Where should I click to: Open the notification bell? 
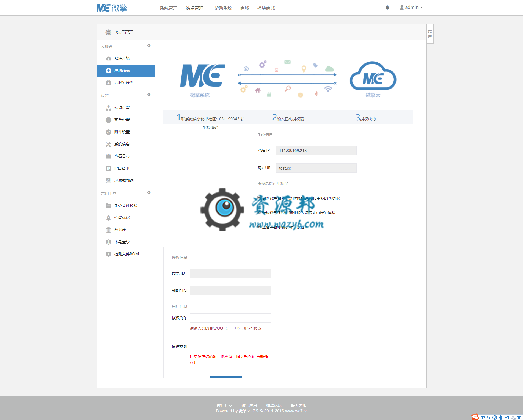387,7
